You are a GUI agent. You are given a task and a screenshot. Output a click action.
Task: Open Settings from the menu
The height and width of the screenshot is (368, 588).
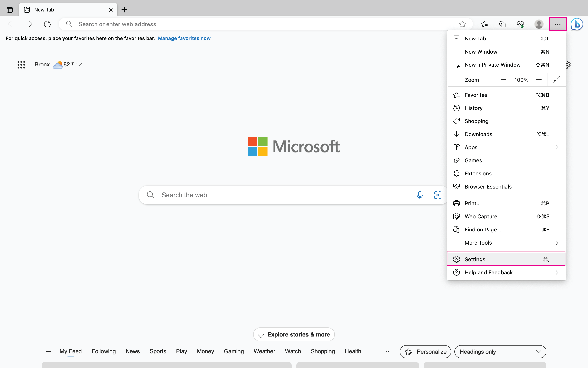click(x=506, y=259)
